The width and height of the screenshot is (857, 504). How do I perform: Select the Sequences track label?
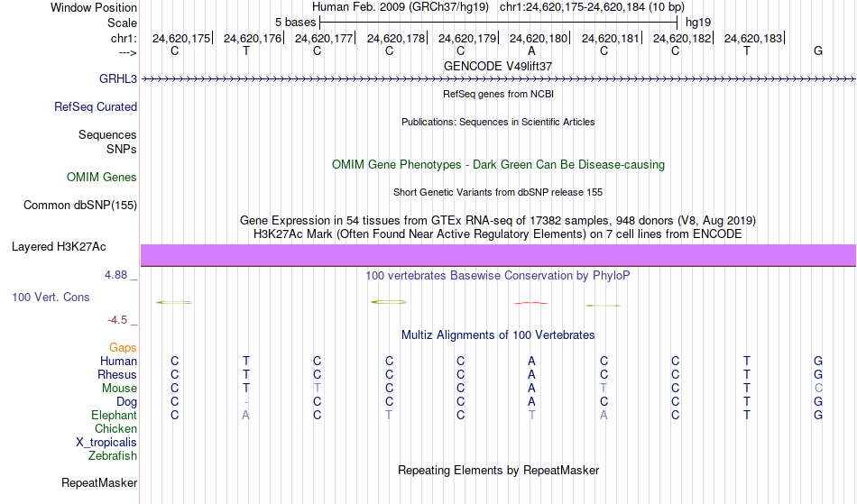pyautogui.click(x=107, y=135)
